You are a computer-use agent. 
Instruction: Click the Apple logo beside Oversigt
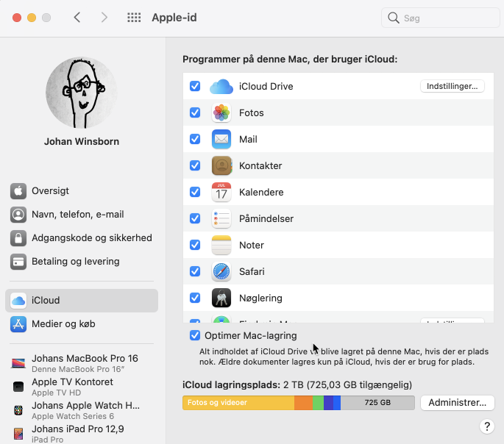pyautogui.click(x=18, y=191)
